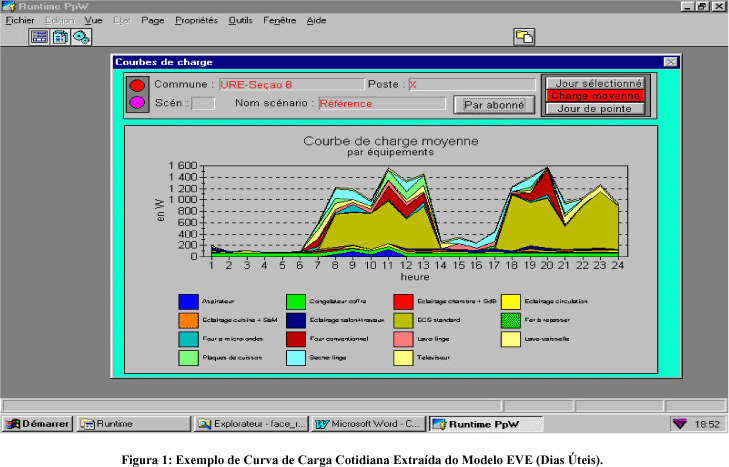Screen dimensions: 729x467
Task: Click the leftmost icon in the toolbar
Action: point(39,37)
